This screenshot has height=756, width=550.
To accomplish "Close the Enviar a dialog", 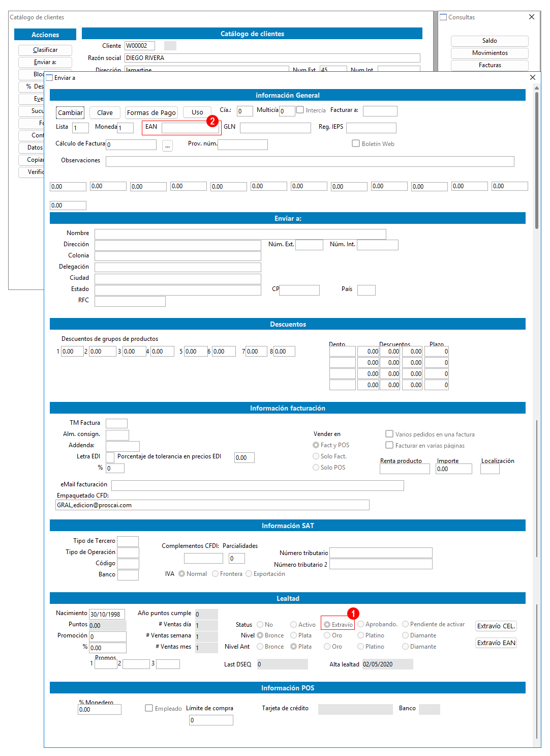I will (x=533, y=77).
